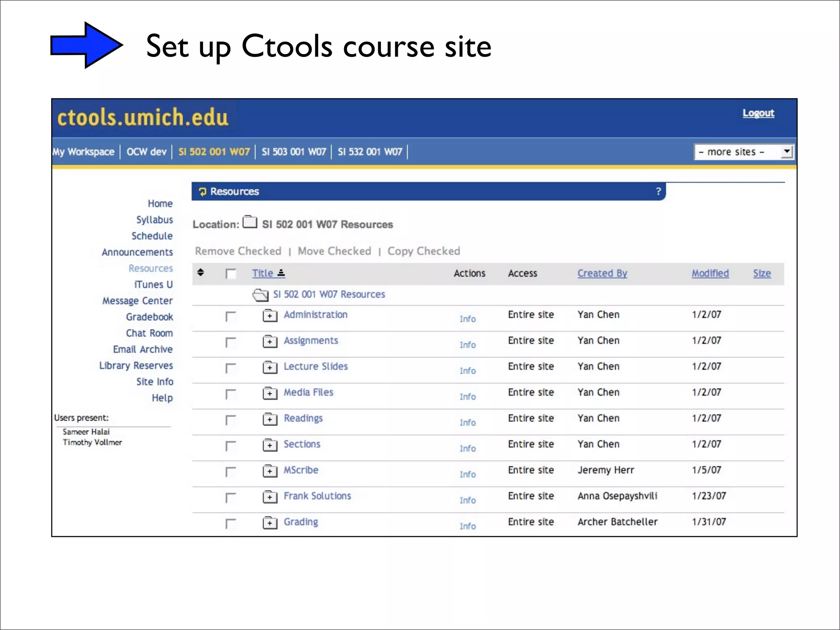Open Library Reserves in the sidebar
This screenshot has height=630, width=840.
[x=136, y=365]
